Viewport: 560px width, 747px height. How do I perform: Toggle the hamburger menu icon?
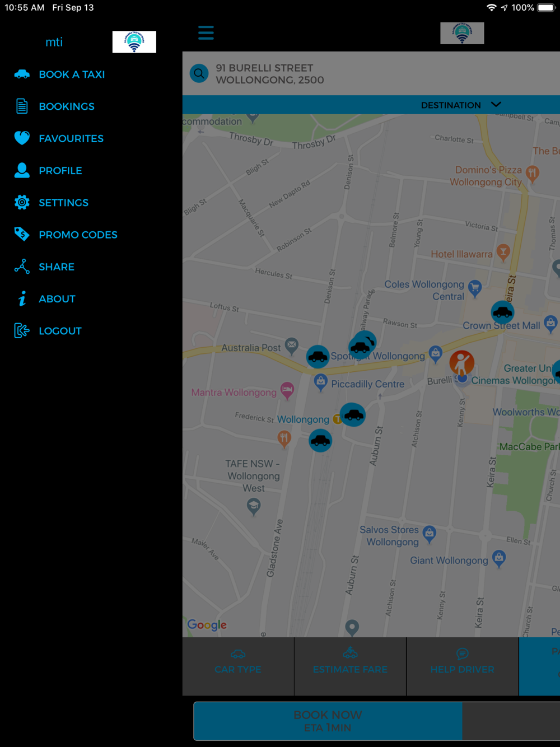(x=206, y=32)
